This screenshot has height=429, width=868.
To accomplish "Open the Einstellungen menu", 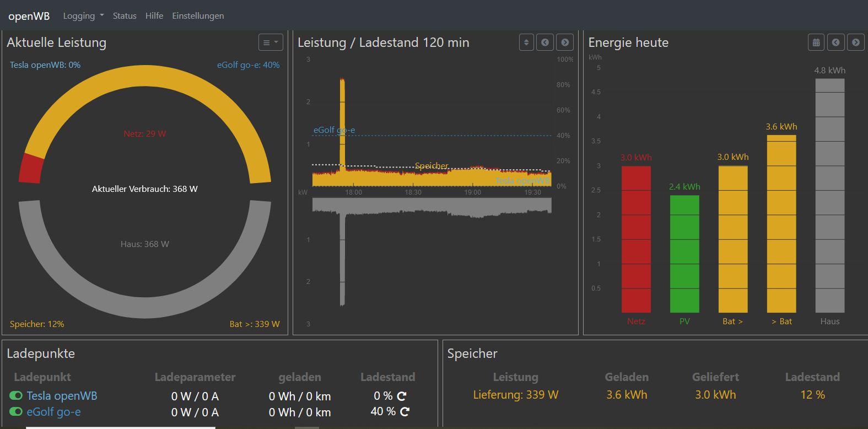I will pos(198,16).
